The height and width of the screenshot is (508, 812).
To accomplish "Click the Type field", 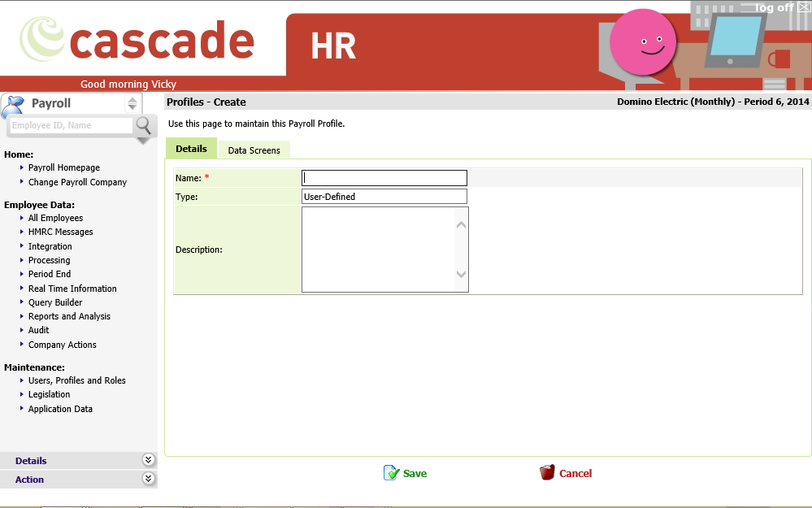I will 384,197.
